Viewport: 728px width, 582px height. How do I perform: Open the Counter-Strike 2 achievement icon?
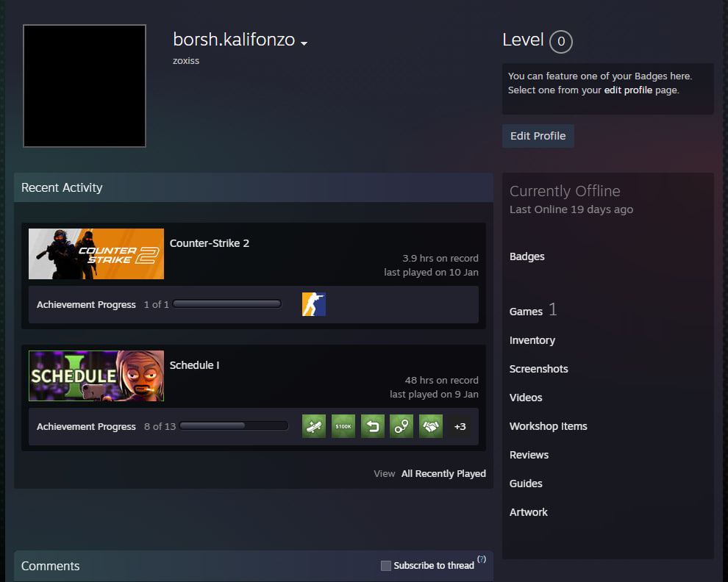coord(314,304)
